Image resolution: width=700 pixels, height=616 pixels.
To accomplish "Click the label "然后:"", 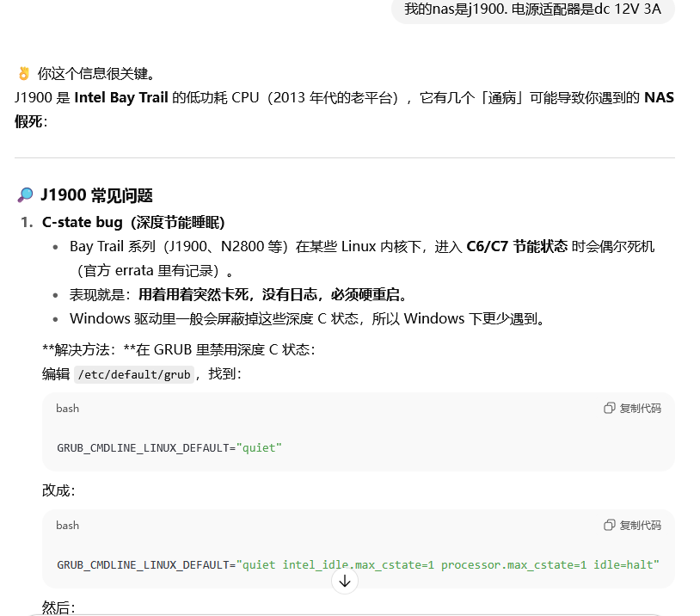I will pyautogui.click(x=58, y=607).
